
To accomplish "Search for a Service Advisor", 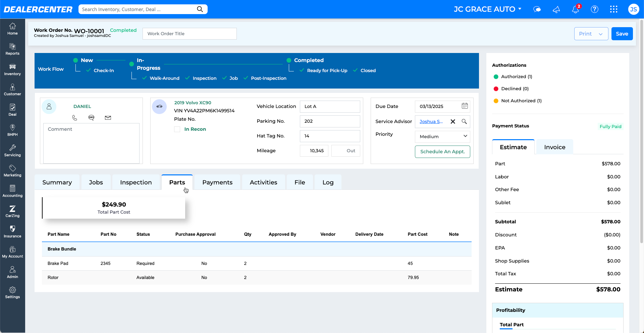I will pos(464,121).
